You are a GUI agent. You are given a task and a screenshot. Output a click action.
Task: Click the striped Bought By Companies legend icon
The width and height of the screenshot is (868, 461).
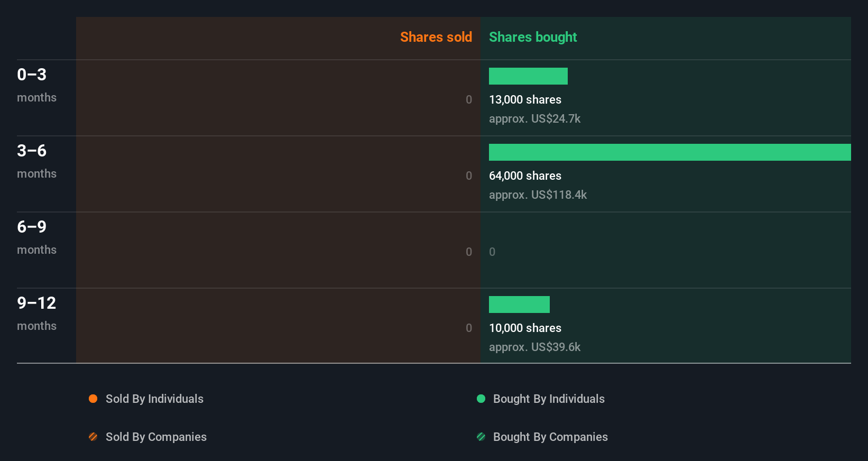pos(481,437)
